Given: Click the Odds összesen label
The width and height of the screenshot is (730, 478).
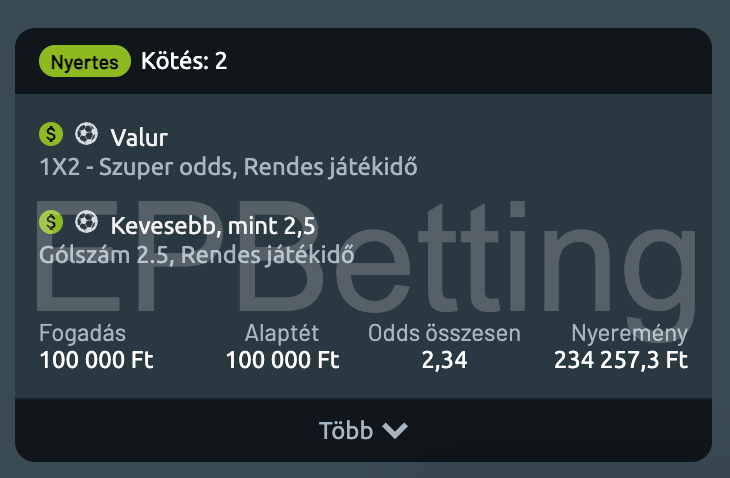Looking at the screenshot, I should [444, 334].
